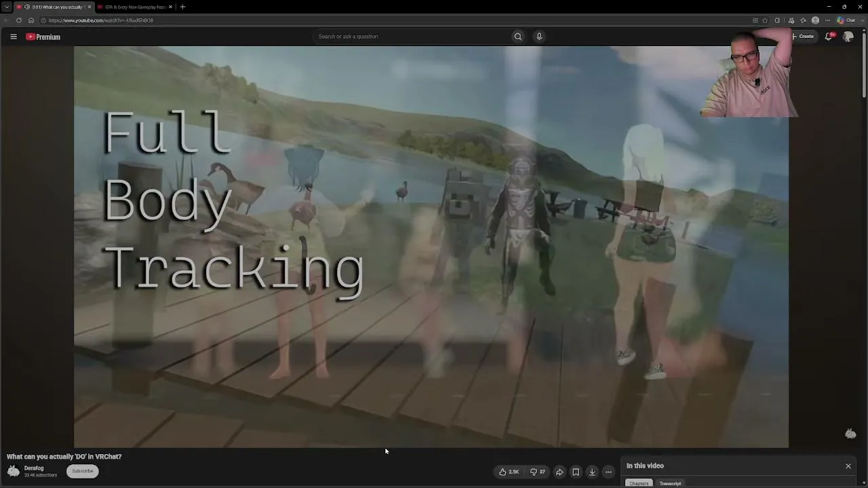This screenshot has height=488, width=868.
Task: Dislike the video with thumbs down
Action: 538,472
